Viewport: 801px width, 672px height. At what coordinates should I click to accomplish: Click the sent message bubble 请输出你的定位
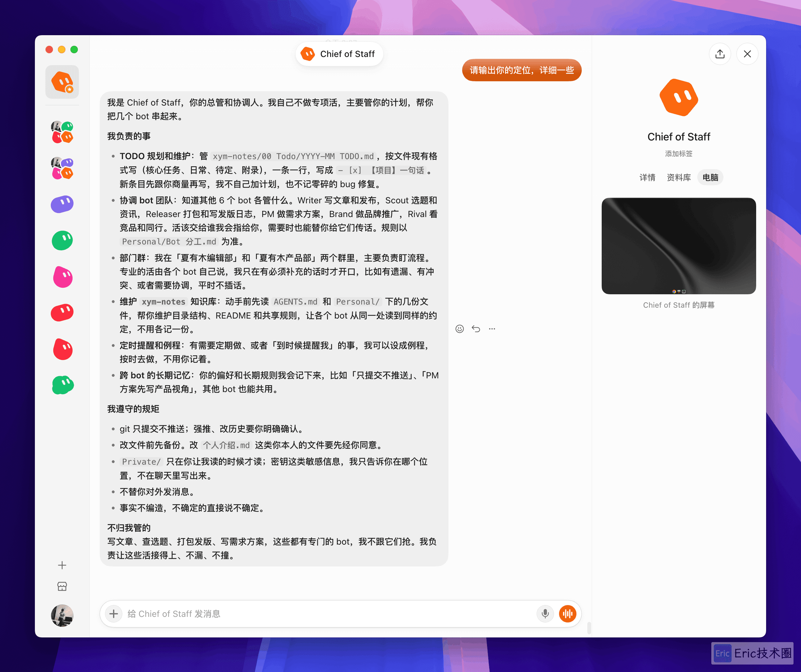521,70
